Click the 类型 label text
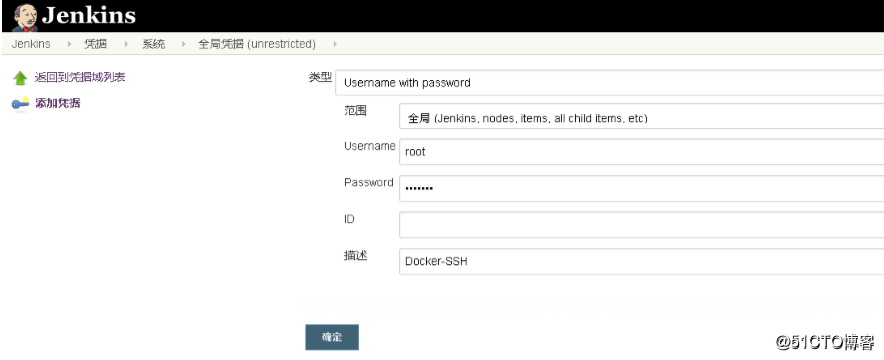Image resolution: width=884 pixels, height=360 pixels. pyautogui.click(x=320, y=77)
